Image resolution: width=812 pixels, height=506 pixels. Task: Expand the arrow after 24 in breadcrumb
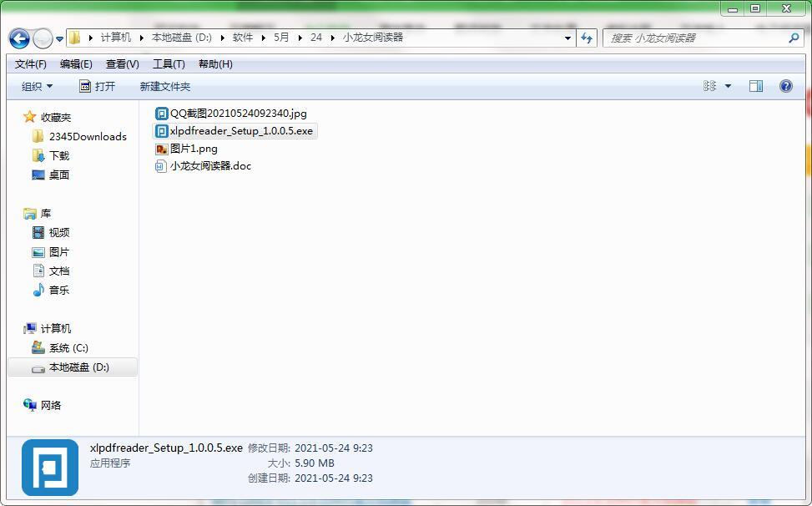332,38
